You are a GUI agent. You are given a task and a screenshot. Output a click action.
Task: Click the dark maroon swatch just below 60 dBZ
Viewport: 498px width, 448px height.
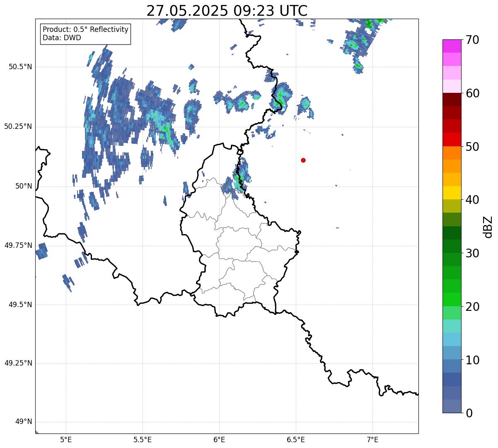pos(452,99)
